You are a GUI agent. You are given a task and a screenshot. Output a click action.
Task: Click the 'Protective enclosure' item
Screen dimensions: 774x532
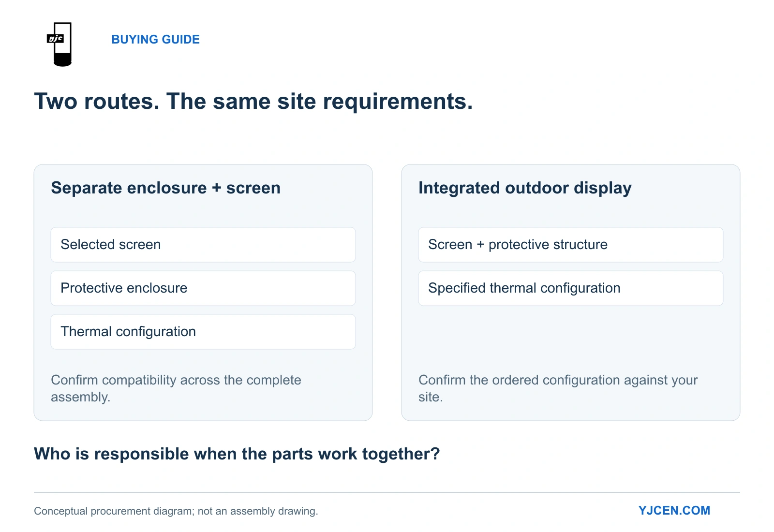coord(203,288)
